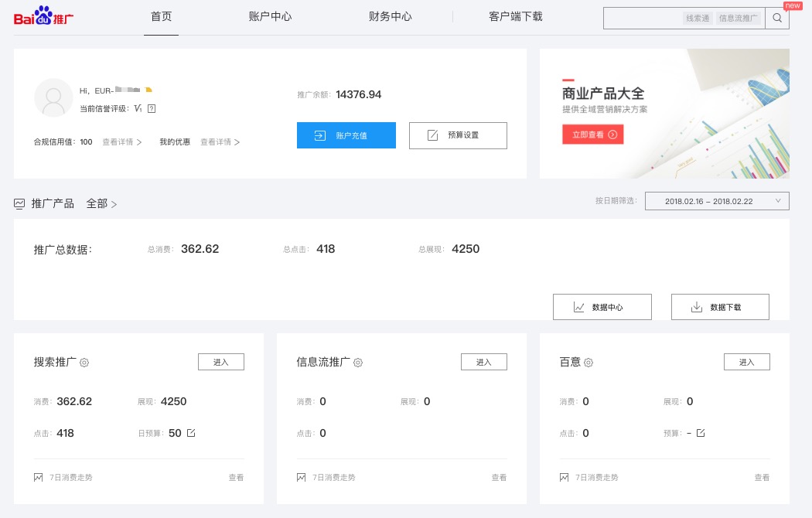Click the 预算设置 button
This screenshot has width=812, height=518.
tap(458, 135)
